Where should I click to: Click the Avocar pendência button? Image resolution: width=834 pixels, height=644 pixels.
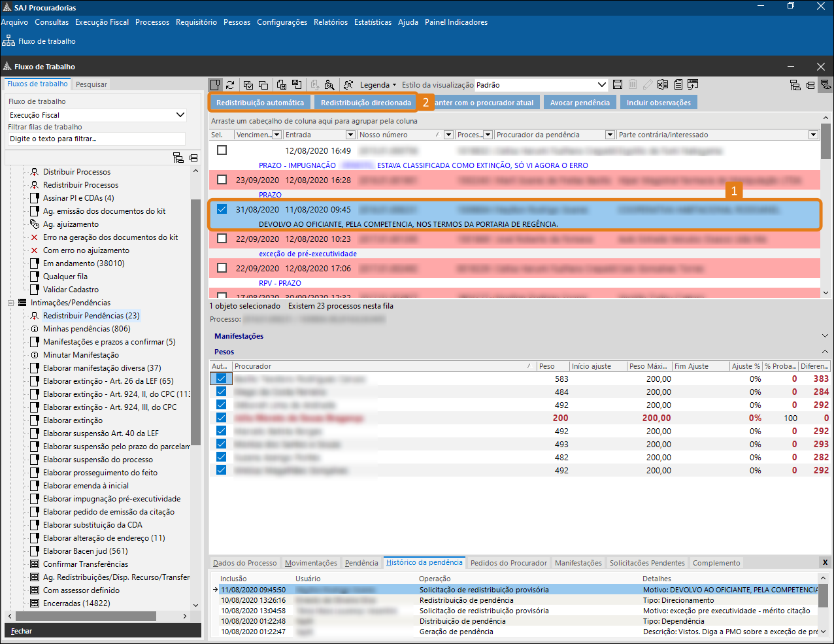[x=580, y=103]
